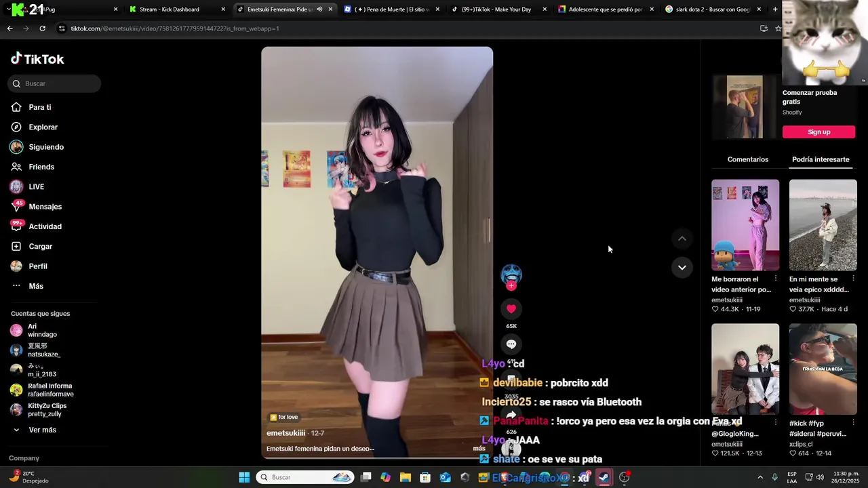Open options for En mi mente card
This screenshot has width=868, height=488.
[853, 279]
